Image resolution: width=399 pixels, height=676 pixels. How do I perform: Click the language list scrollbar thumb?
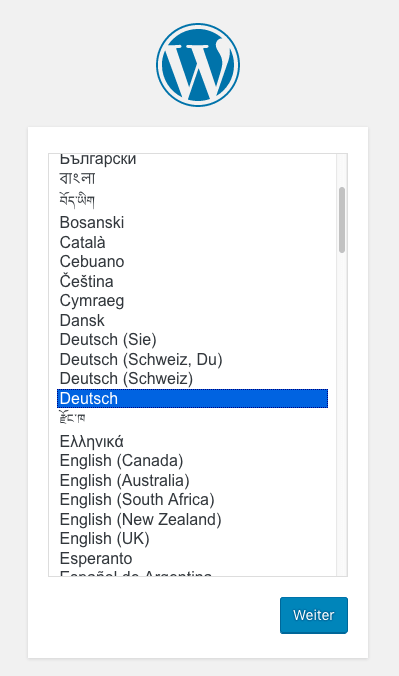pos(342,220)
